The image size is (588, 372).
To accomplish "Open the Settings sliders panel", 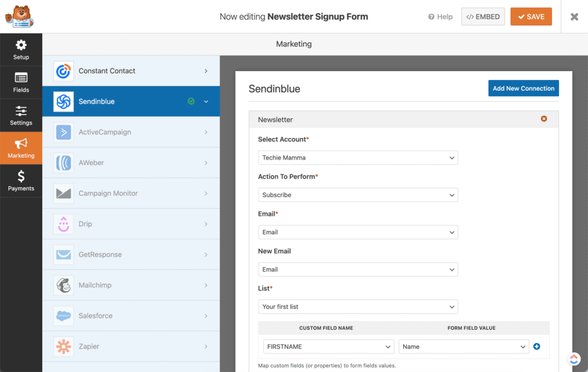I will click(x=21, y=116).
